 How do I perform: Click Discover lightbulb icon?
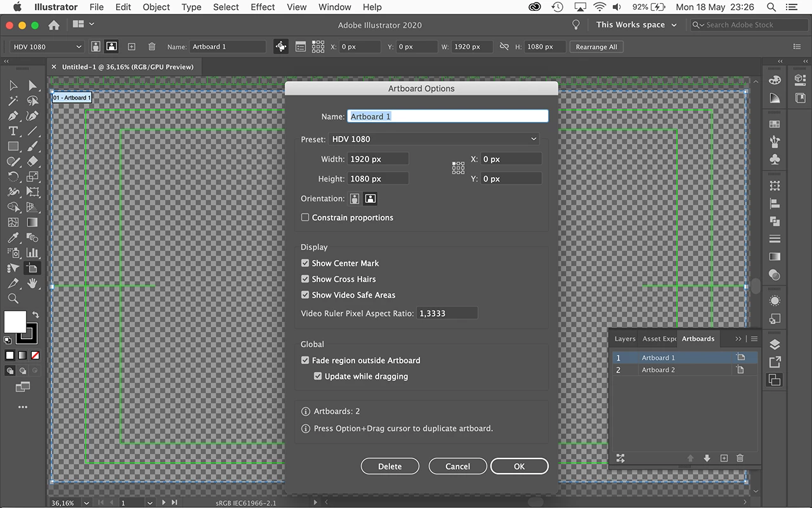tap(576, 25)
